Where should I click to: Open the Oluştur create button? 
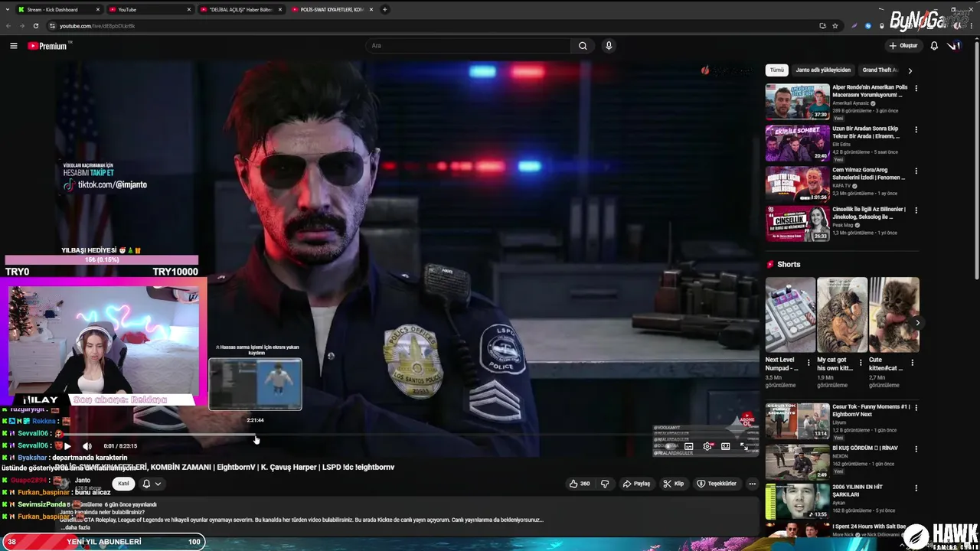(x=903, y=46)
